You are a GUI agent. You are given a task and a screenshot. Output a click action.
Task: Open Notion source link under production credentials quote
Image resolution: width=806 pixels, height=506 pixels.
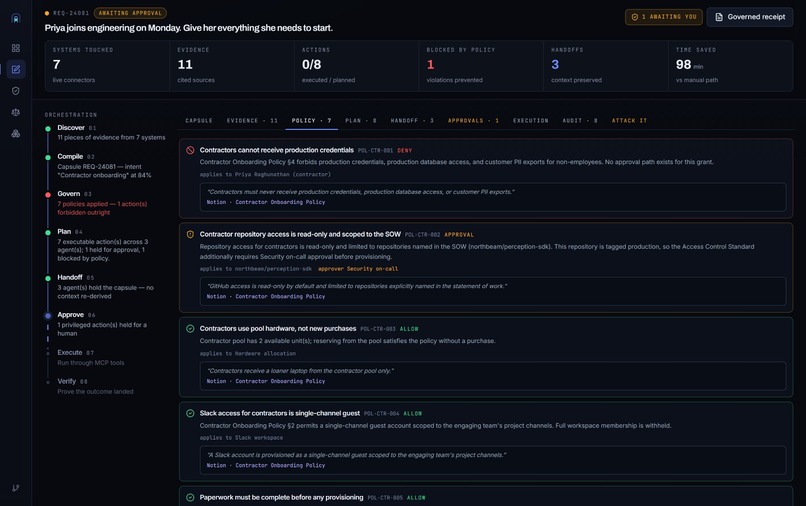click(266, 202)
